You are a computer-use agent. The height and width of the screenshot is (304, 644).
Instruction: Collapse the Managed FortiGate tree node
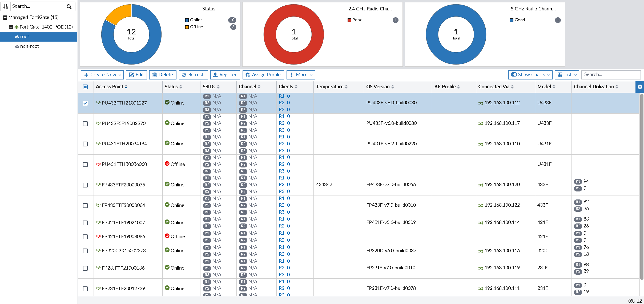[5, 18]
